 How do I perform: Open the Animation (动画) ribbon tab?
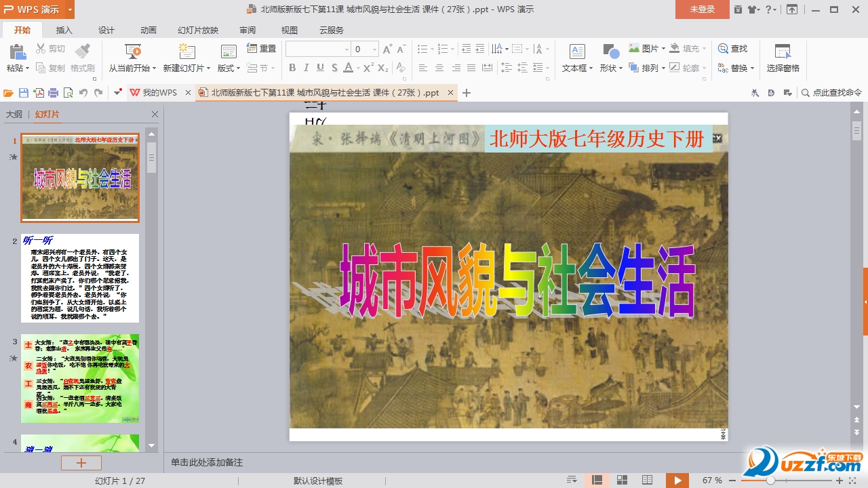(x=149, y=30)
